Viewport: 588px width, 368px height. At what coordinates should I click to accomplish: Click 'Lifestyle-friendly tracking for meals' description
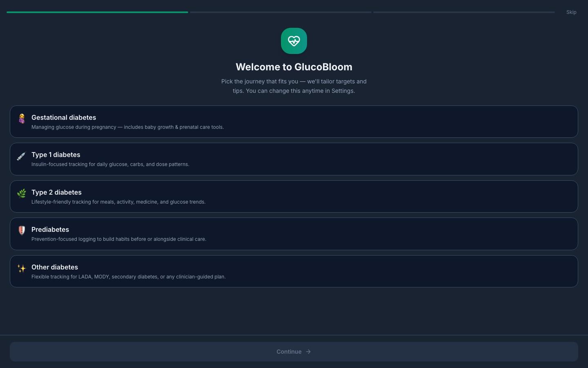point(118,202)
